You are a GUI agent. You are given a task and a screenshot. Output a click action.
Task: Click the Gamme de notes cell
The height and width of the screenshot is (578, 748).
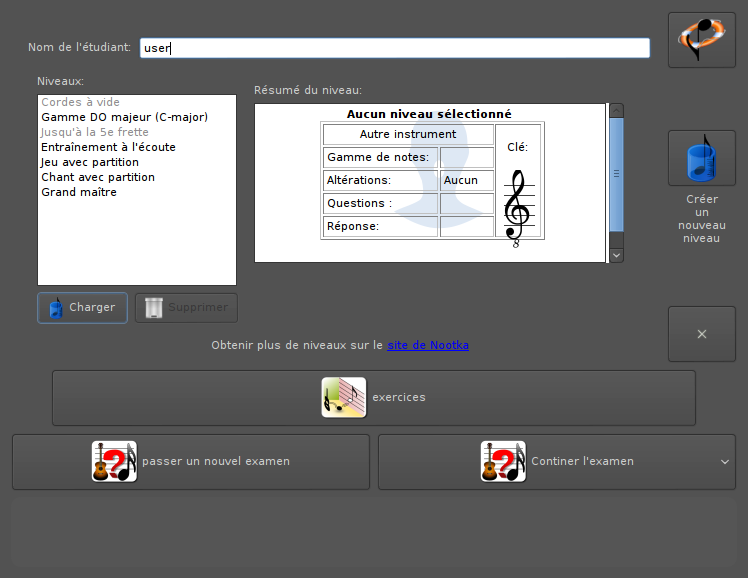pyautogui.click(x=380, y=157)
